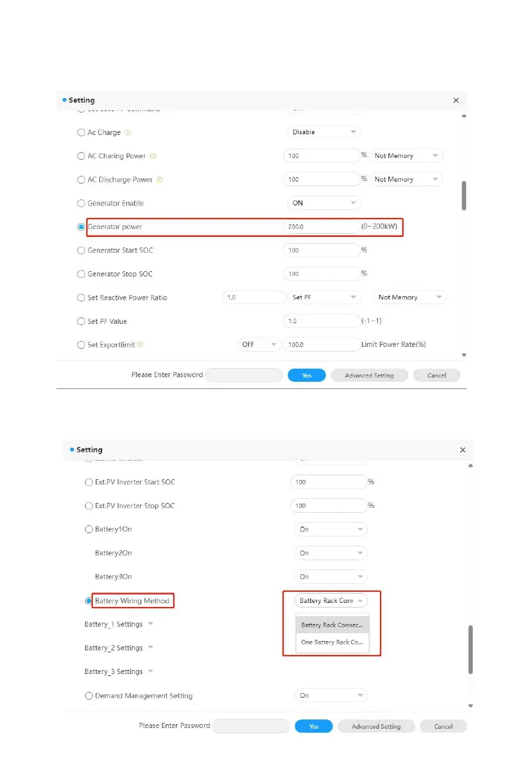Click the Generator Start SOC input field
This screenshot has height=784, width=532.
tap(321, 251)
